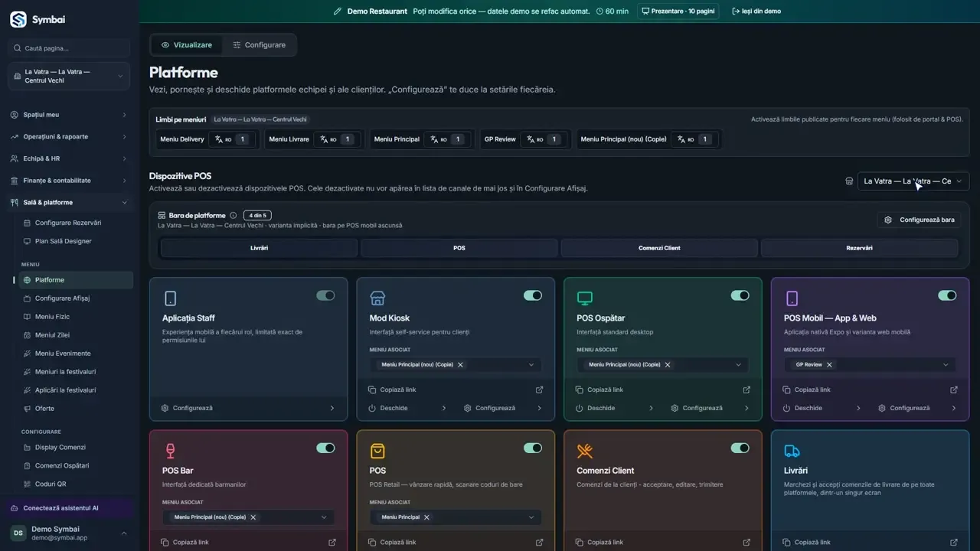Viewport: 980px width, 551px height.
Task: Click the Configurează bara button
Action: pyautogui.click(x=920, y=220)
